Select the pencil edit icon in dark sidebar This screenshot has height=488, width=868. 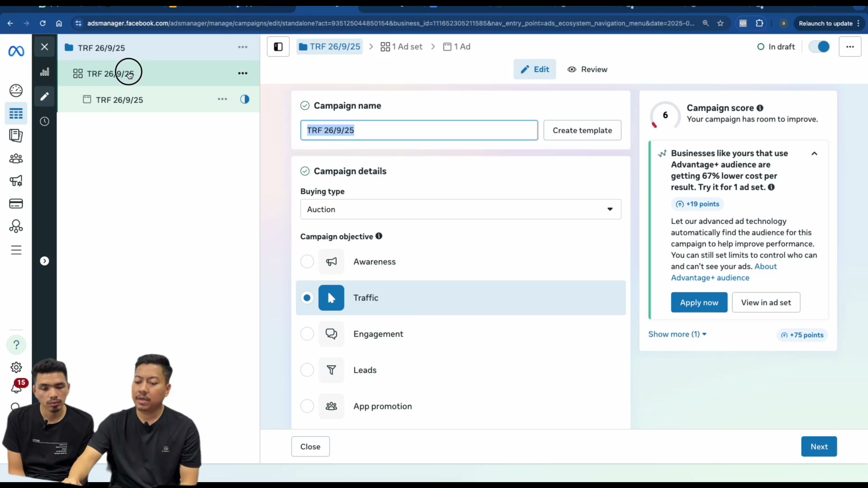tap(44, 96)
